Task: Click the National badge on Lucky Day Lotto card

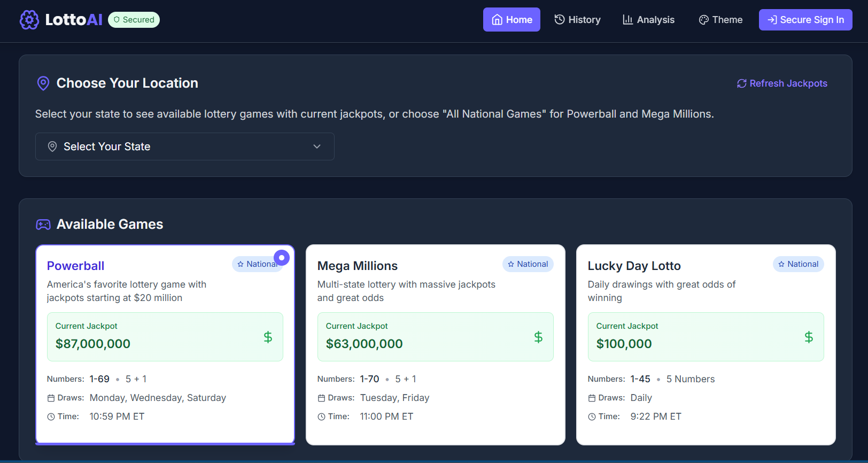Action: click(799, 264)
